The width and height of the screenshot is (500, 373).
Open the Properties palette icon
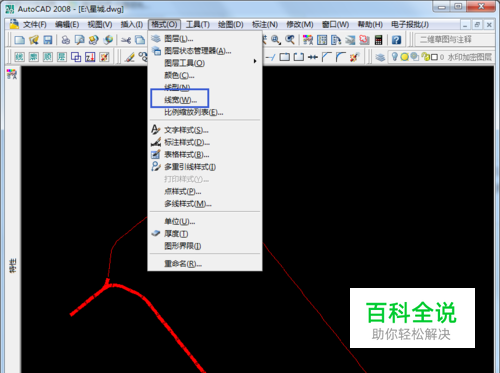coord(308,40)
